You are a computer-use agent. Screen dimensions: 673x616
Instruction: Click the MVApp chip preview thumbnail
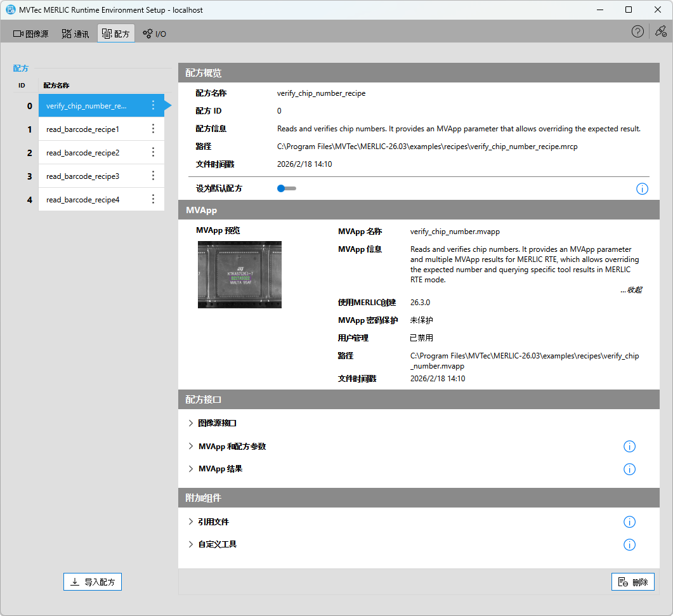pos(240,274)
